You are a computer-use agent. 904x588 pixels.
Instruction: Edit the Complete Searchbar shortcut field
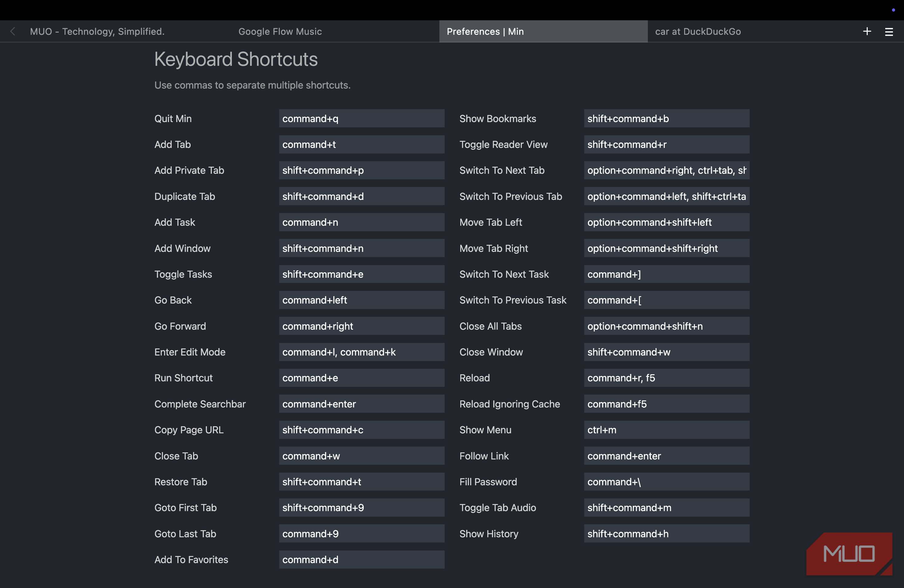pyautogui.click(x=362, y=404)
